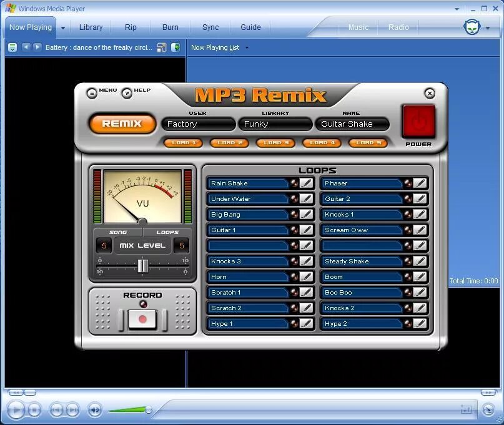Open the Napster cat icon dropdown arrow
Image resolution: width=504 pixels, height=425 pixels.
click(488, 28)
